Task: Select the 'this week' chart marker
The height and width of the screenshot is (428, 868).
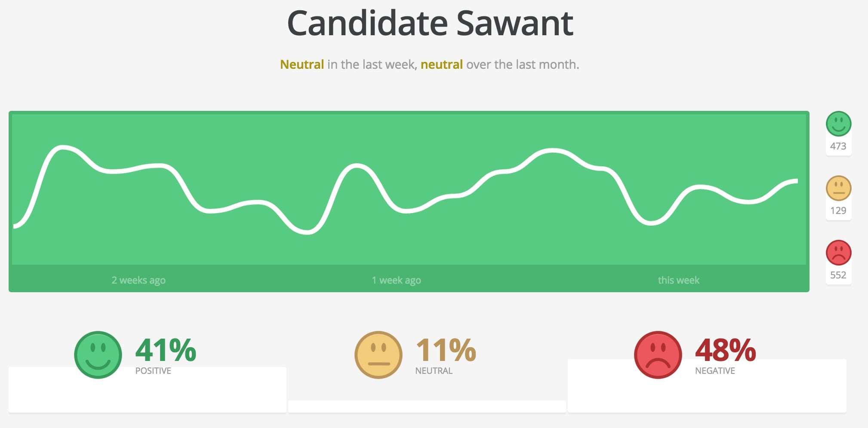Action: coord(678,280)
